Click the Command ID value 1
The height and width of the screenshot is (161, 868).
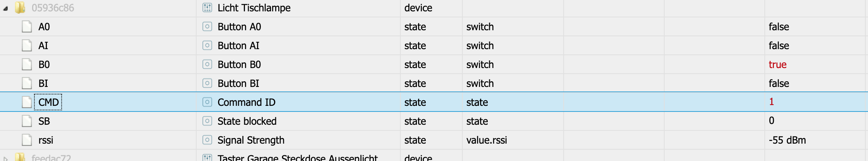pyautogui.click(x=772, y=102)
